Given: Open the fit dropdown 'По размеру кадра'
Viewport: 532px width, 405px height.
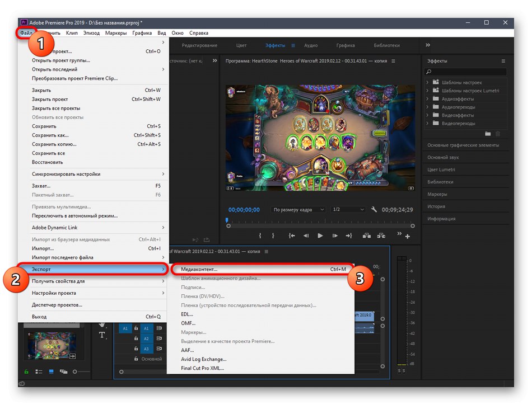Looking at the screenshot, I should [x=298, y=210].
